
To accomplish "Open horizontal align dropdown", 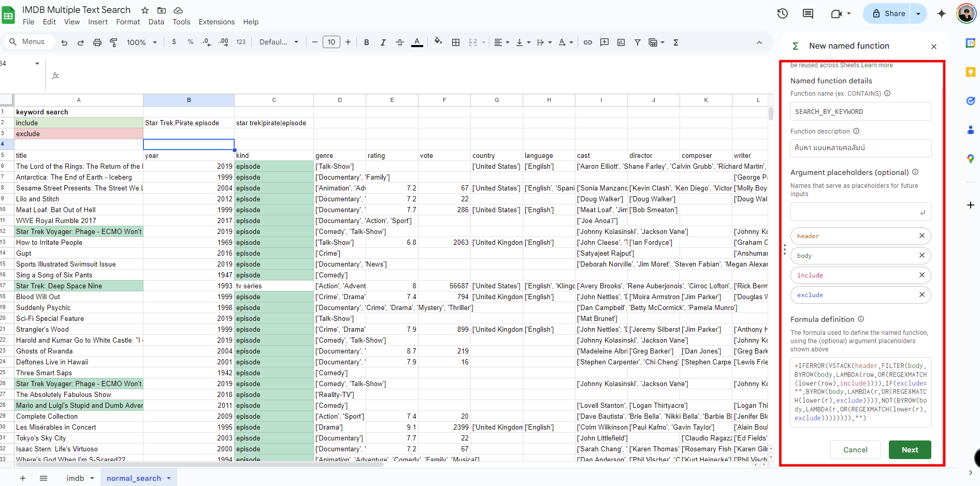I will pyautogui.click(x=501, y=42).
